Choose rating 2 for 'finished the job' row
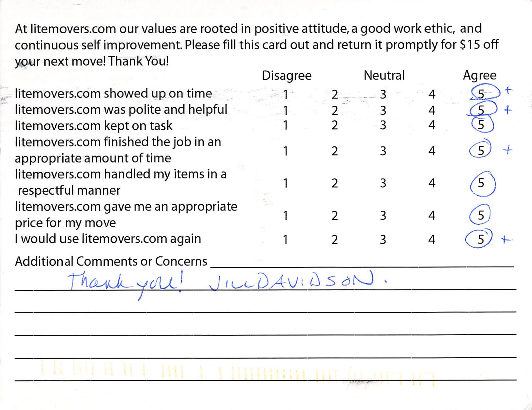Screen dimensions: 532x410 pyautogui.click(x=334, y=151)
